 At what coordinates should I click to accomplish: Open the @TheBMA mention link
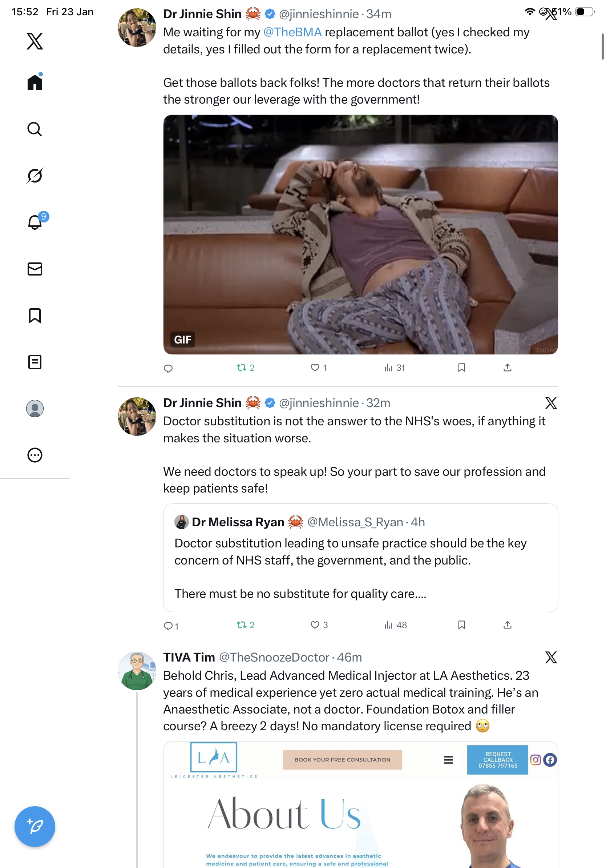pyautogui.click(x=292, y=32)
